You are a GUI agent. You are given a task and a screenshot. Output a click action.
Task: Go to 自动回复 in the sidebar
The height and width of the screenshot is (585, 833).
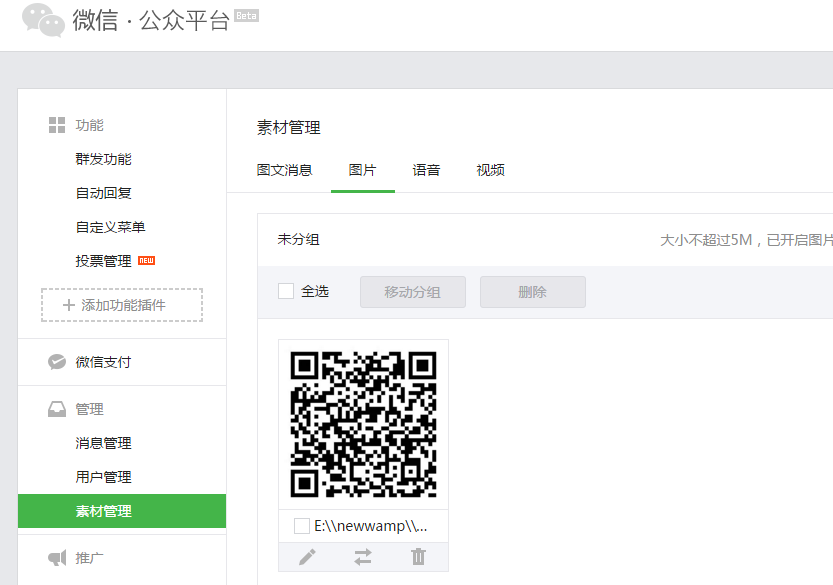point(104,193)
